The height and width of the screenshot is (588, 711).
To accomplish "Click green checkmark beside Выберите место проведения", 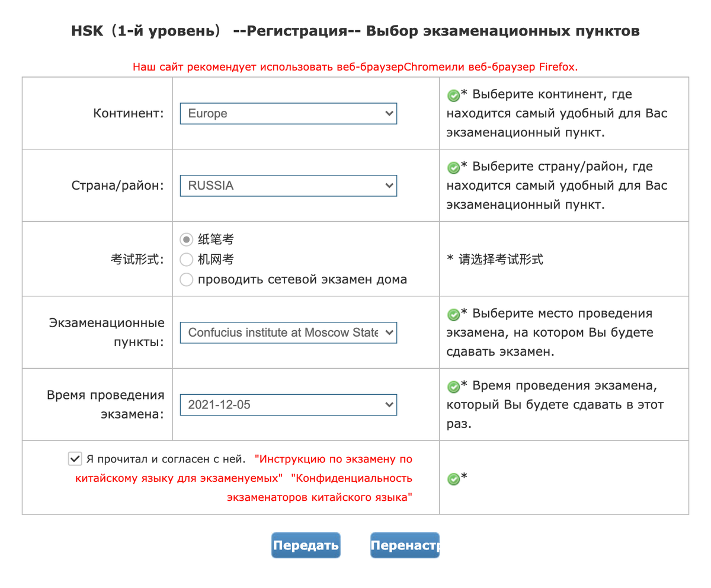I will coord(453,314).
